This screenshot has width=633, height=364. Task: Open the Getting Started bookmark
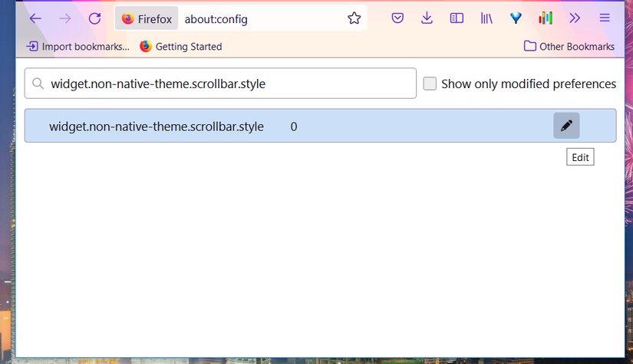(181, 47)
